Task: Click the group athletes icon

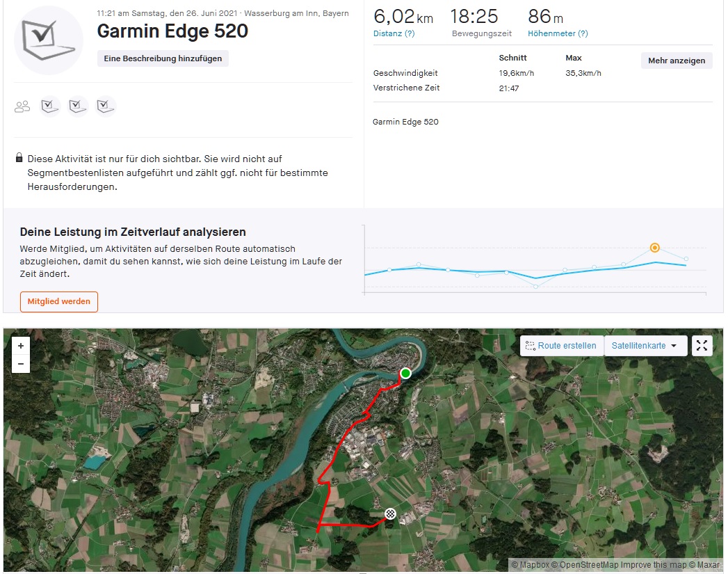Action: point(22,106)
